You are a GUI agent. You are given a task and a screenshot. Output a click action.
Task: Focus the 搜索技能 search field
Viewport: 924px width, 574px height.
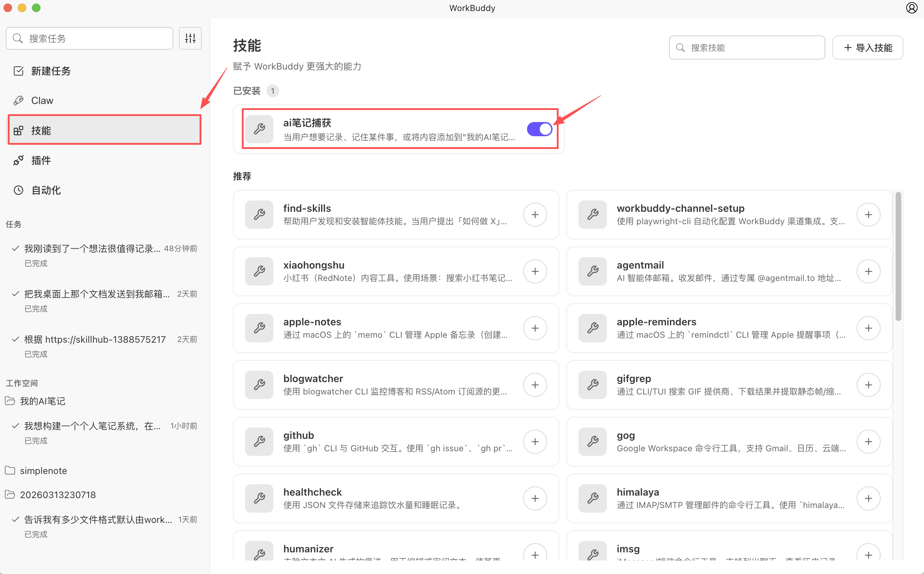747,48
